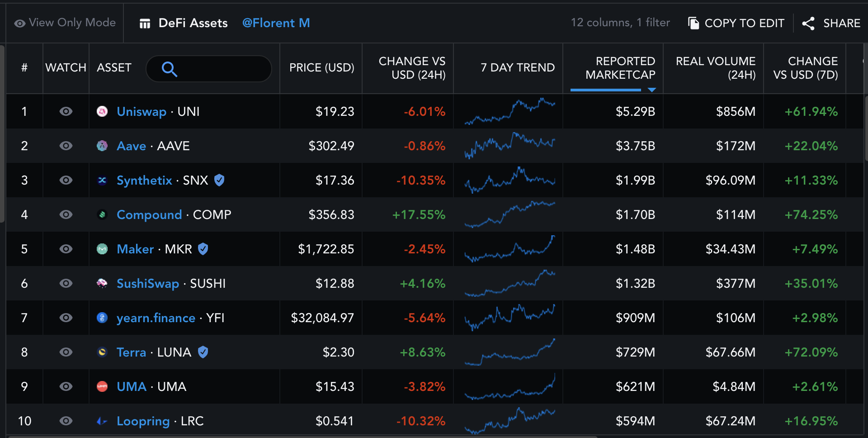Open the Maker asset link
Screen dimensions: 868x438
tap(135, 249)
